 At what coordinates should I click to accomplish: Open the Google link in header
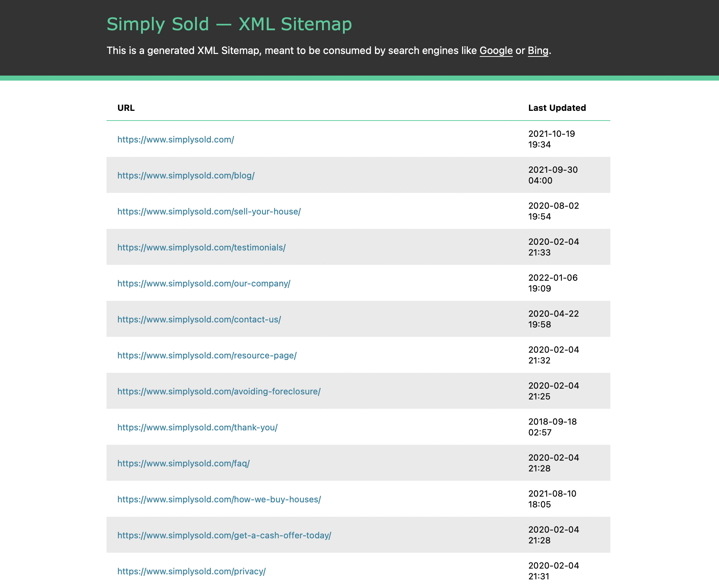pos(496,51)
